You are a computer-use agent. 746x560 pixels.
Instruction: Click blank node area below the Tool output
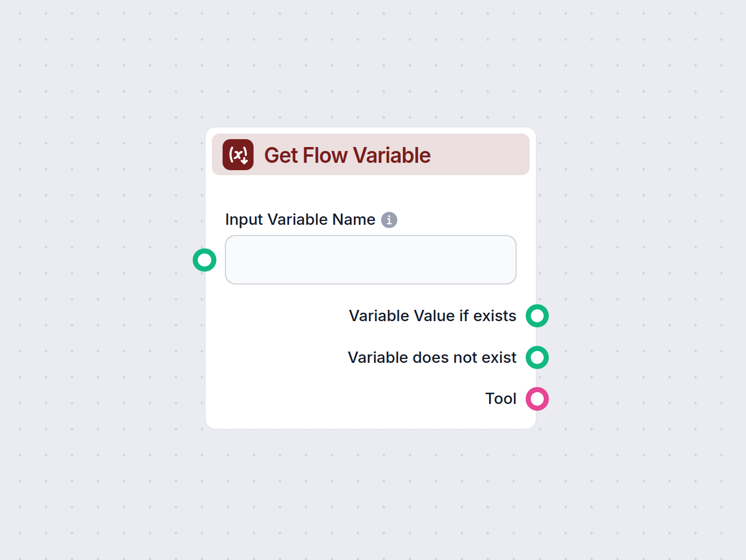tap(370, 420)
